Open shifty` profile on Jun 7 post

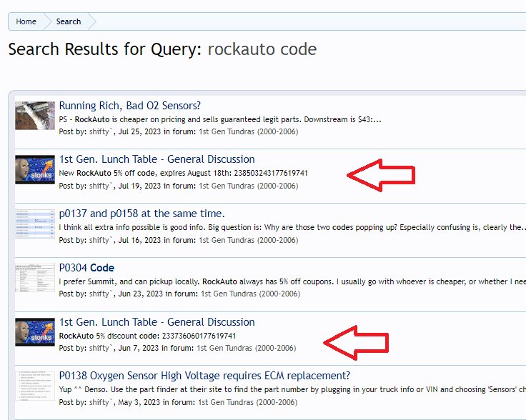100,348
